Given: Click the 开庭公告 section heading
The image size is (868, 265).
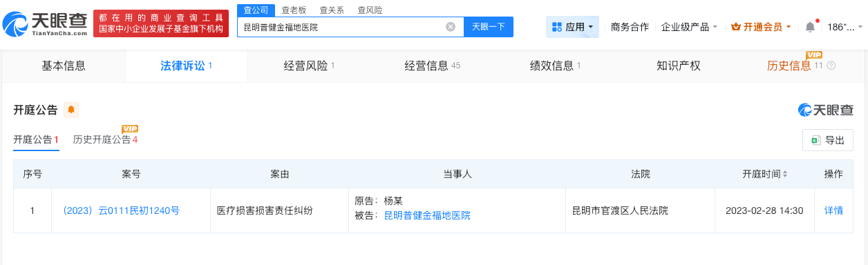Looking at the screenshot, I should [x=35, y=110].
